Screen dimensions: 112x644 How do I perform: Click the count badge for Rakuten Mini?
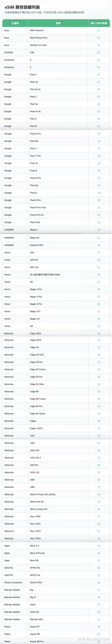coord(99,619)
